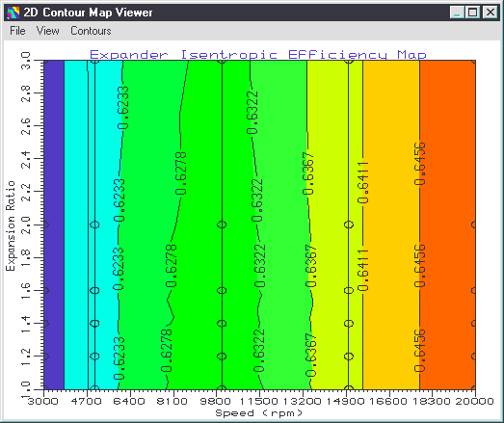Image resolution: width=504 pixels, height=423 pixels.
Task: Click the data point marker at 9800 rpm, ratio 2.0
Action: pos(222,225)
